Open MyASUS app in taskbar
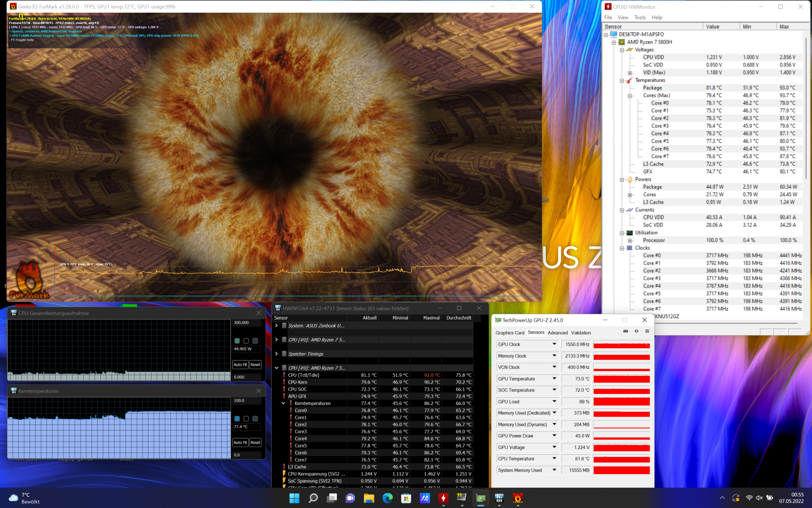 coord(425,498)
